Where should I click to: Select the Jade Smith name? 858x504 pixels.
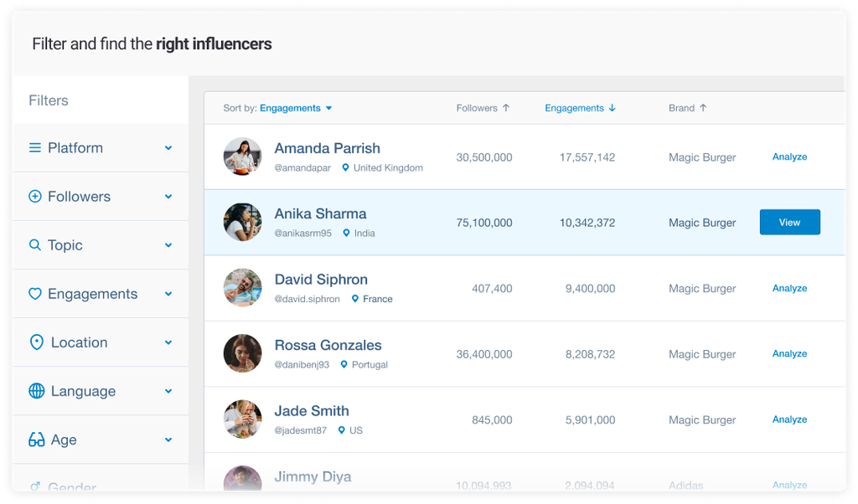(x=311, y=411)
